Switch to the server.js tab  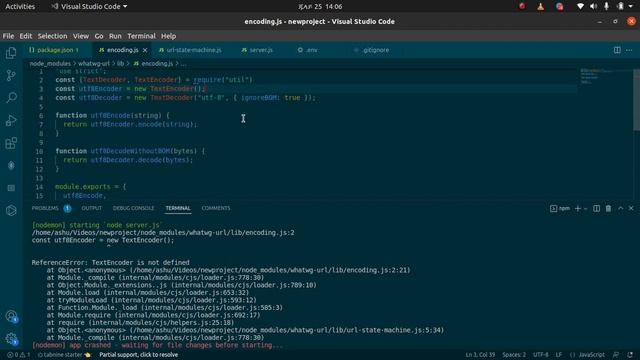pyautogui.click(x=257, y=50)
